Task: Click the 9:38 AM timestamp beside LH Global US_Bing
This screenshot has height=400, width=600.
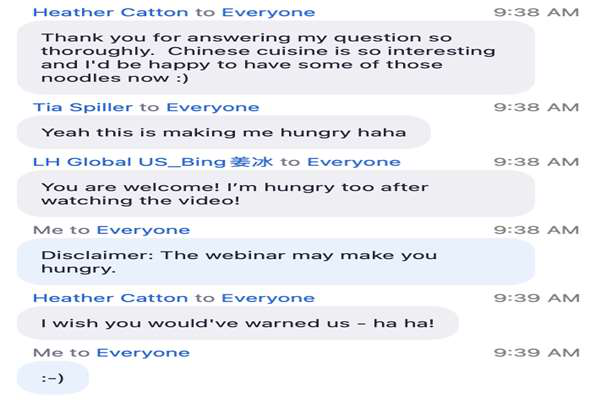Action: (x=536, y=162)
